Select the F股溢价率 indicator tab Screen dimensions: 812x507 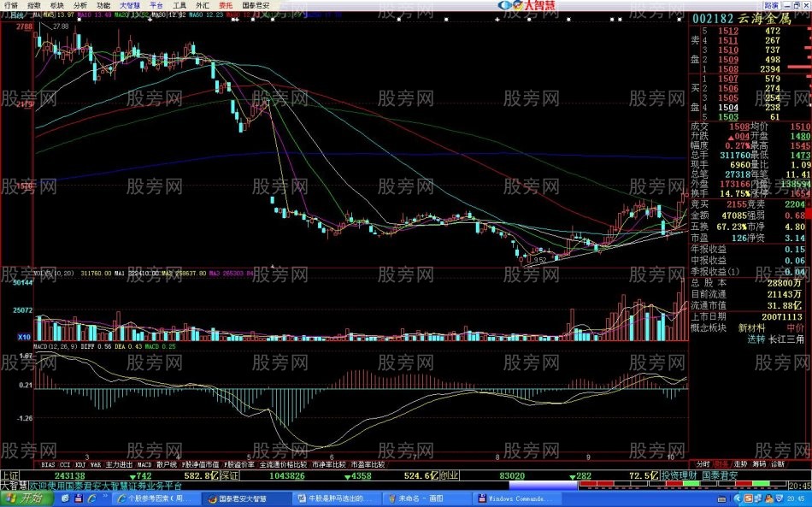(239, 464)
